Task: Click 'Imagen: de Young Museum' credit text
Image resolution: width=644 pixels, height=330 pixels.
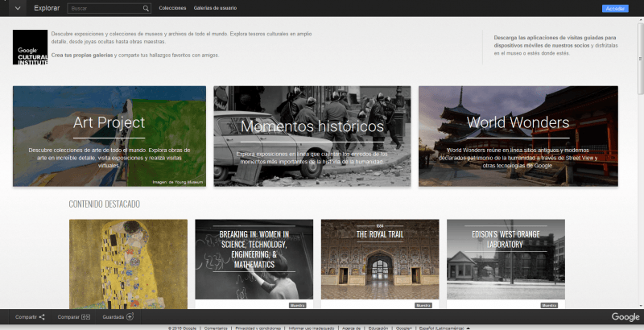Action: click(x=177, y=182)
